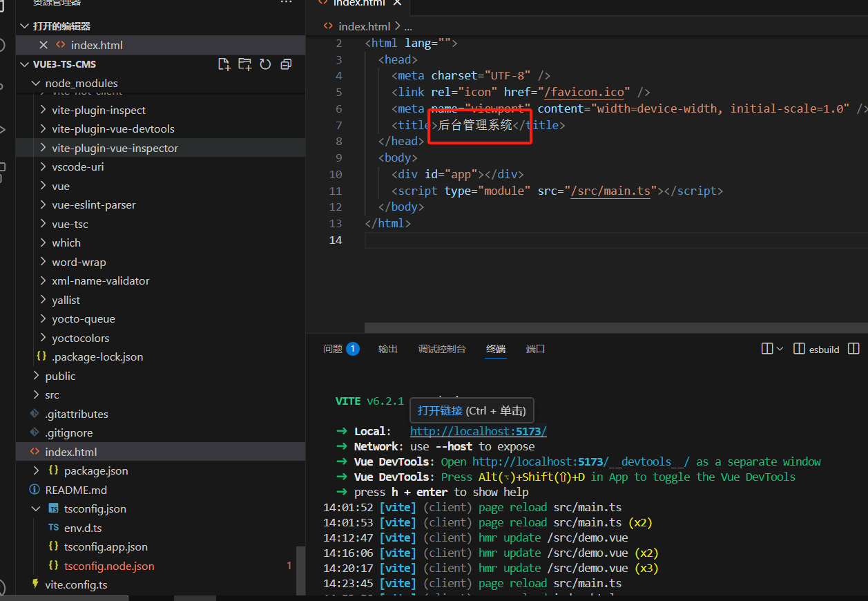The height and width of the screenshot is (601, 868).
Task: Split the terminal panel
Action: click(x=767, y=349)
